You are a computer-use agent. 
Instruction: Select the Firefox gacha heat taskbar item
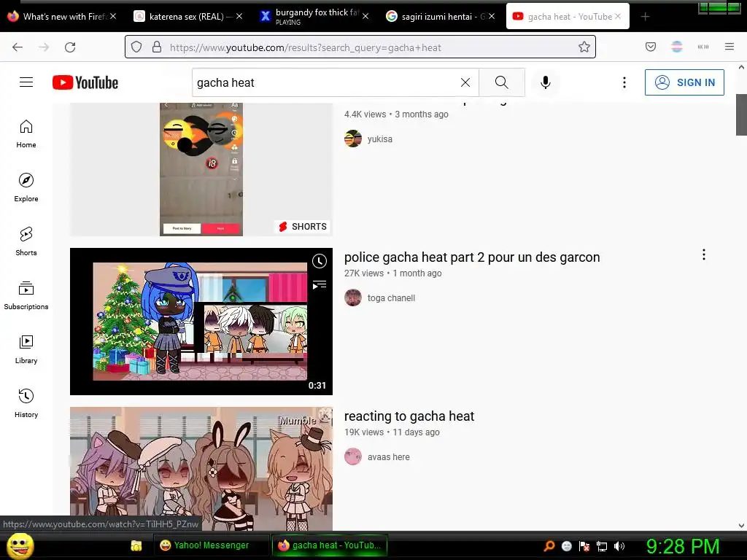329,545
